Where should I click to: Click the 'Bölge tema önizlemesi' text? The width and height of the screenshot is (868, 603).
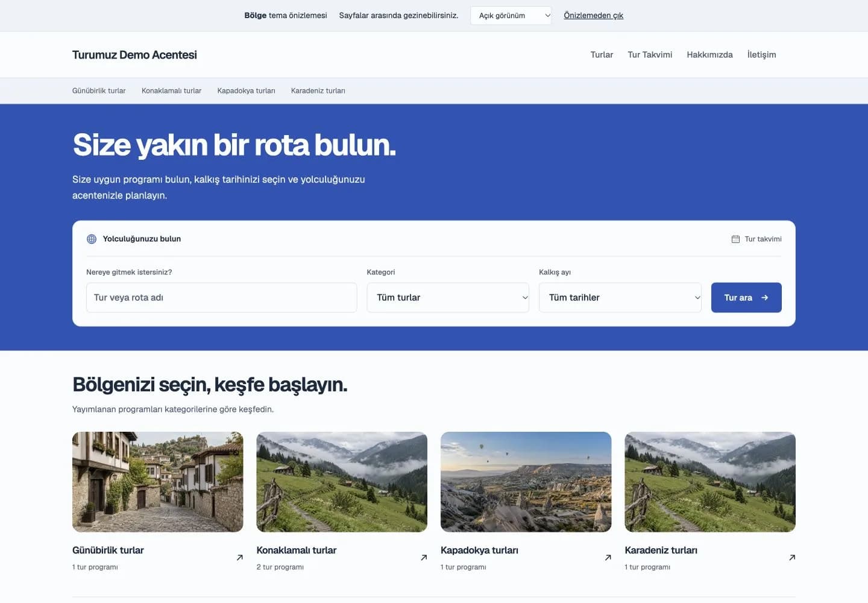point(286,16)
